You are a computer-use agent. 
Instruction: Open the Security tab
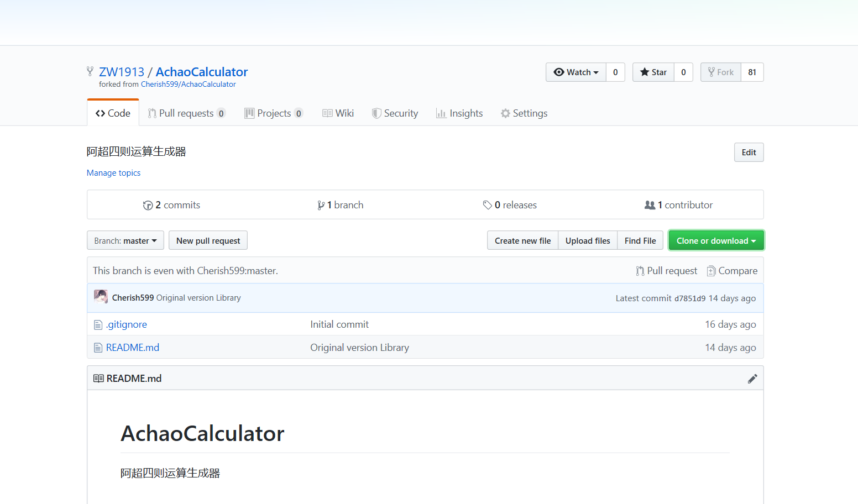[x=395, y=113]
